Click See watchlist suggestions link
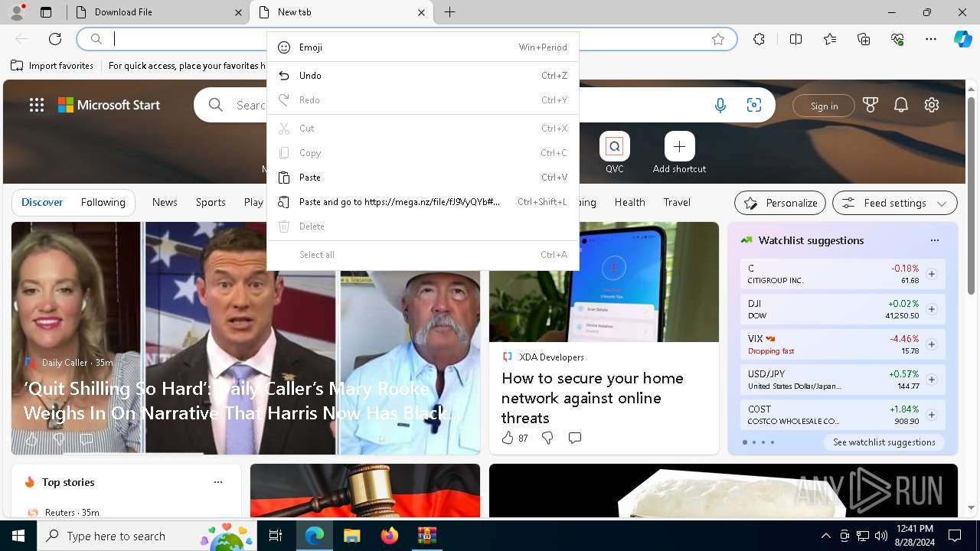This screenshot has width=980, height=551. pos(884,442)
